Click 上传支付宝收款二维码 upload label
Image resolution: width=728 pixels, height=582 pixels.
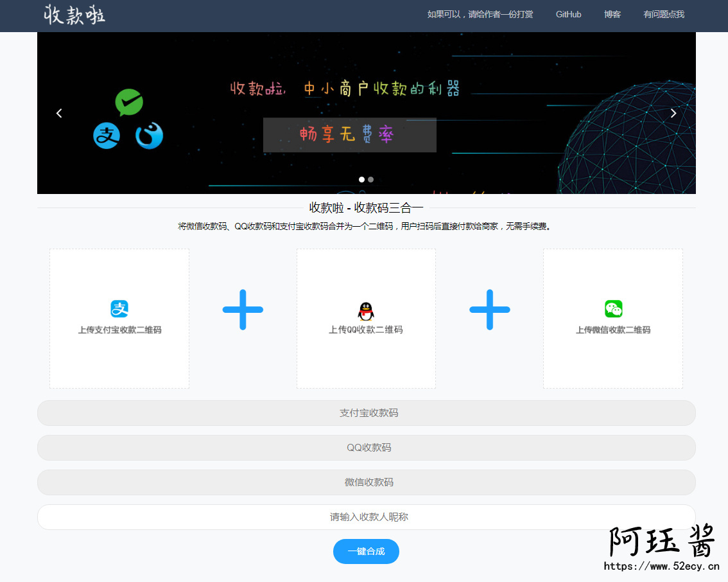(119, 330)
